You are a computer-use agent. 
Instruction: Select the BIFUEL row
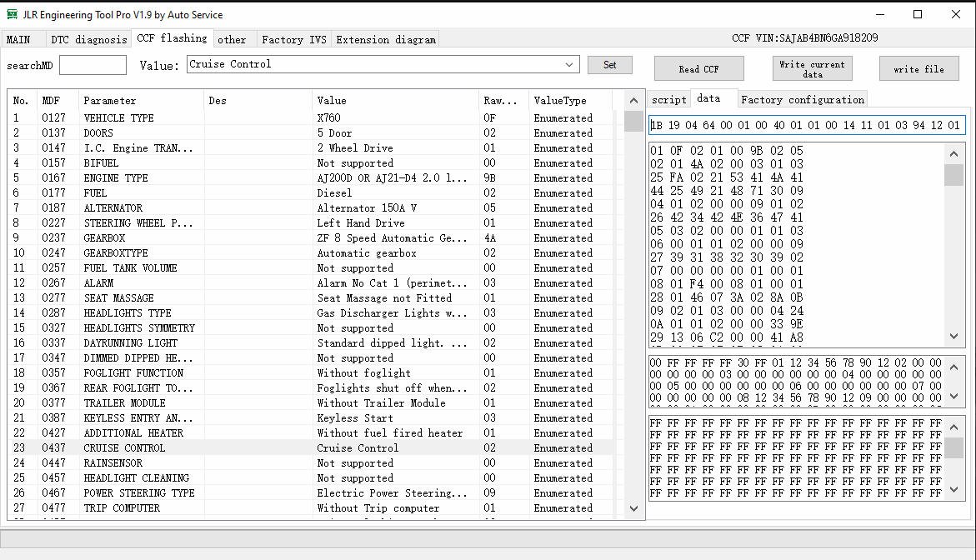[x=311, y=163]
